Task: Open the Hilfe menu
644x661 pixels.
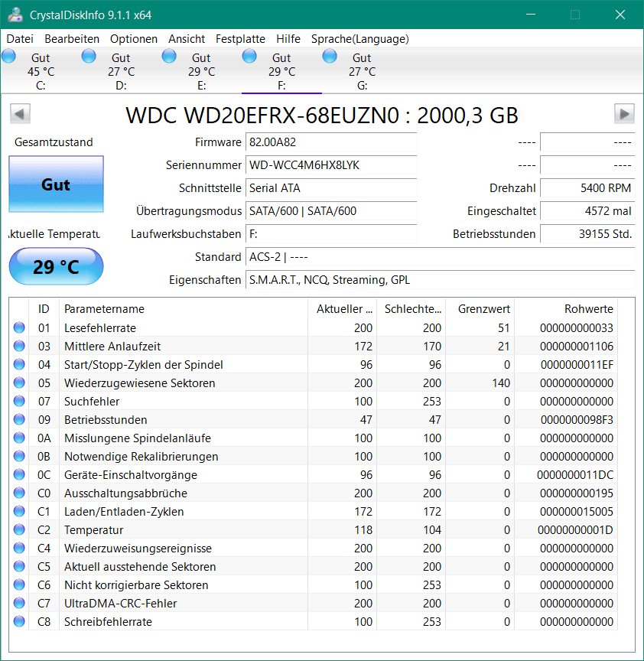Action: [288, 39]
